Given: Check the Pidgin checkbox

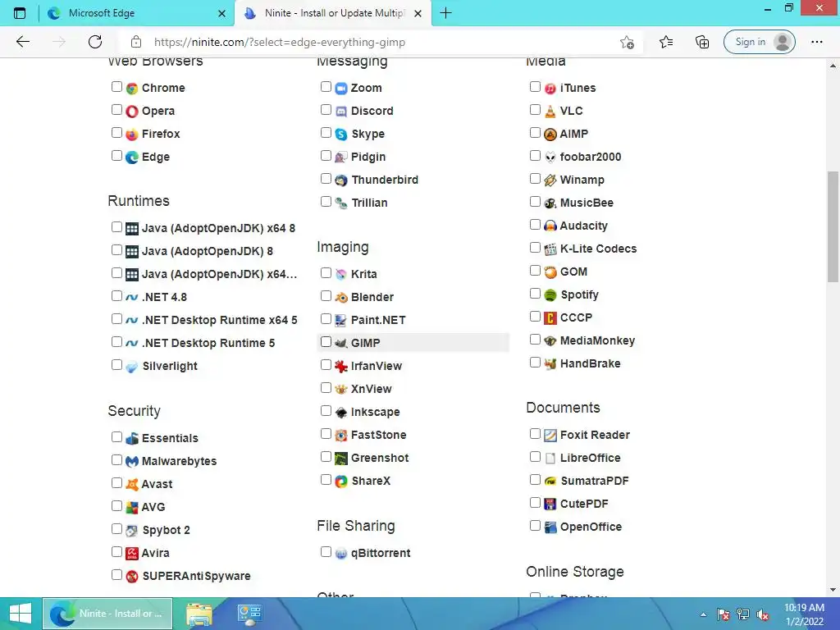Looking at the screenshot, I should point(326,155).
